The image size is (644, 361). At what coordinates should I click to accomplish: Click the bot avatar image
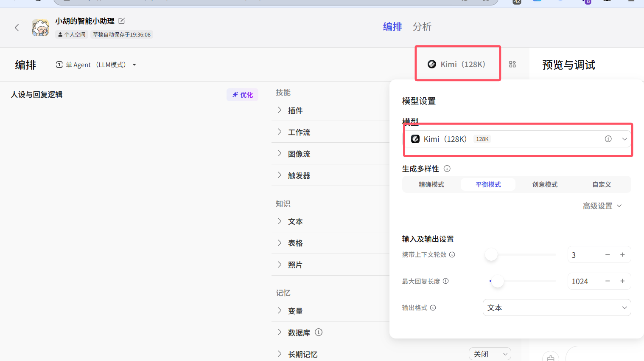pos(40,28)
